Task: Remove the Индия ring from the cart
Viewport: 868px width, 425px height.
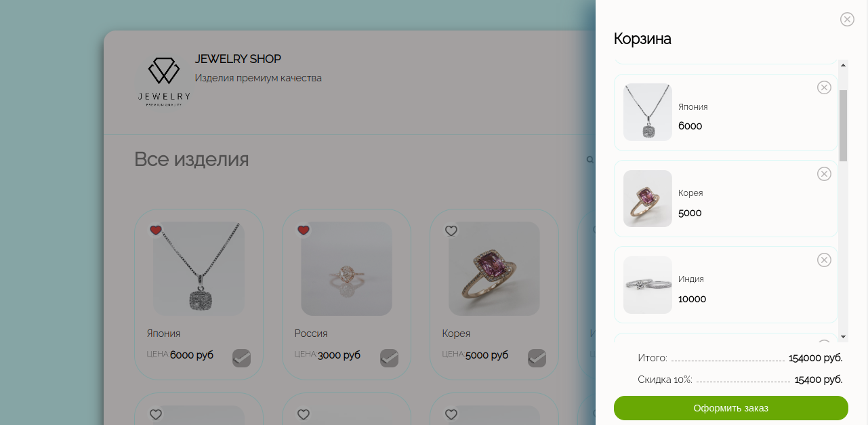Action: [x=824, y=260]
